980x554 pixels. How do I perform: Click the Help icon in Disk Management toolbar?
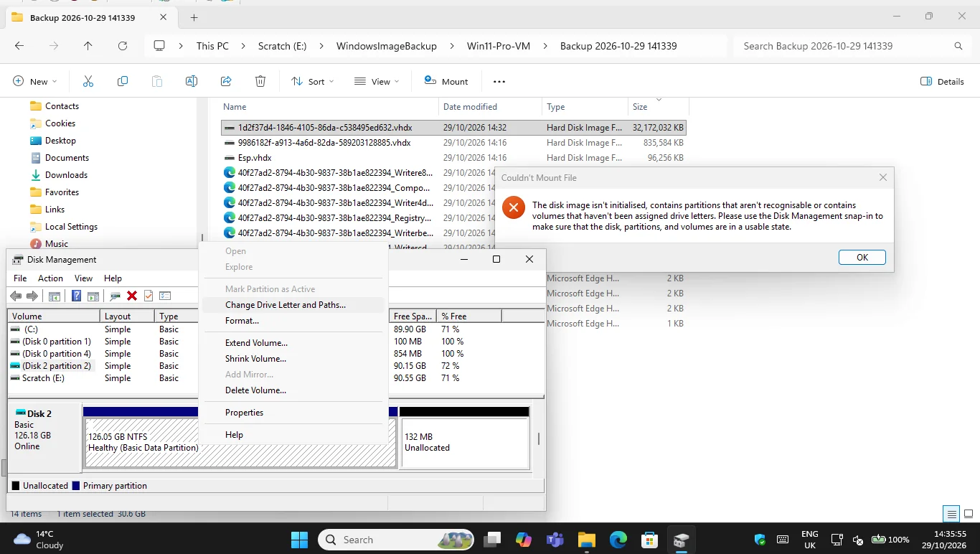76,296
